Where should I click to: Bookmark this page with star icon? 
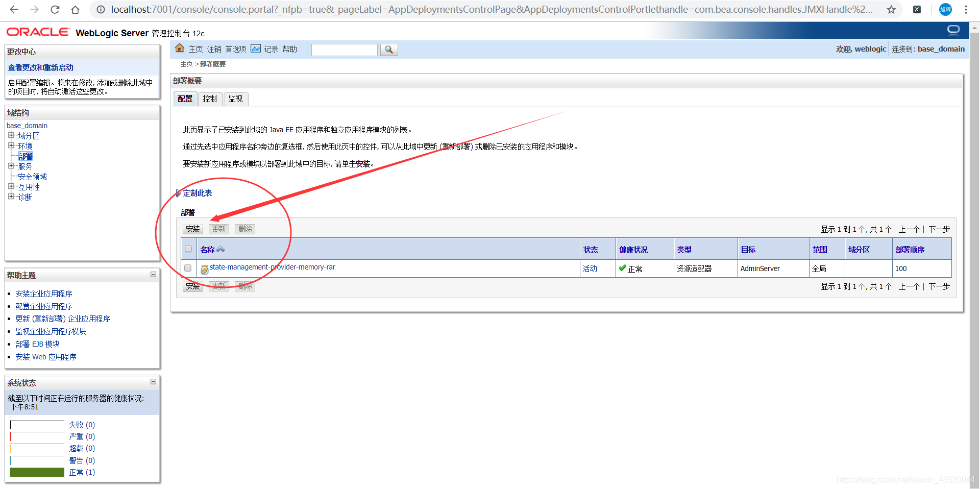coord(891,9)
